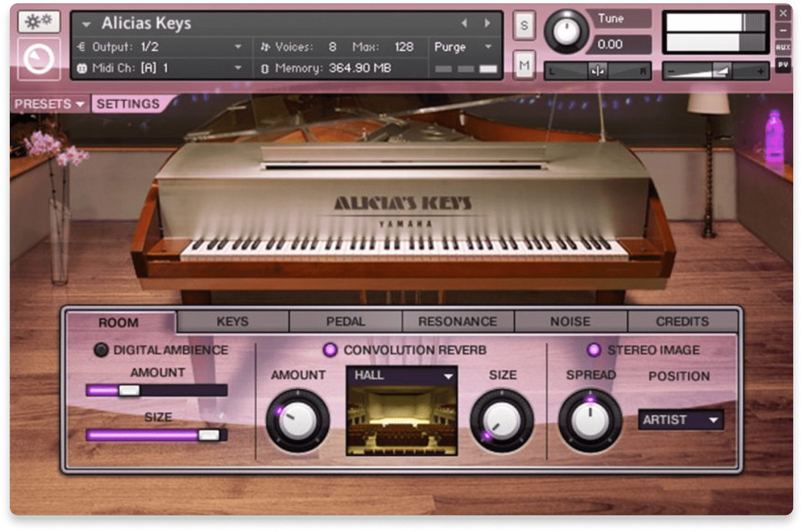Viewport: 803px width, 532px height.
Task: Click the AUX send icon in the header
Action: coord(783,48)
